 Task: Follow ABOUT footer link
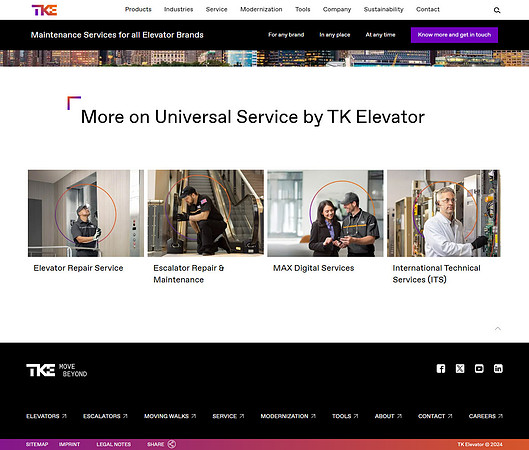(388, 416)
